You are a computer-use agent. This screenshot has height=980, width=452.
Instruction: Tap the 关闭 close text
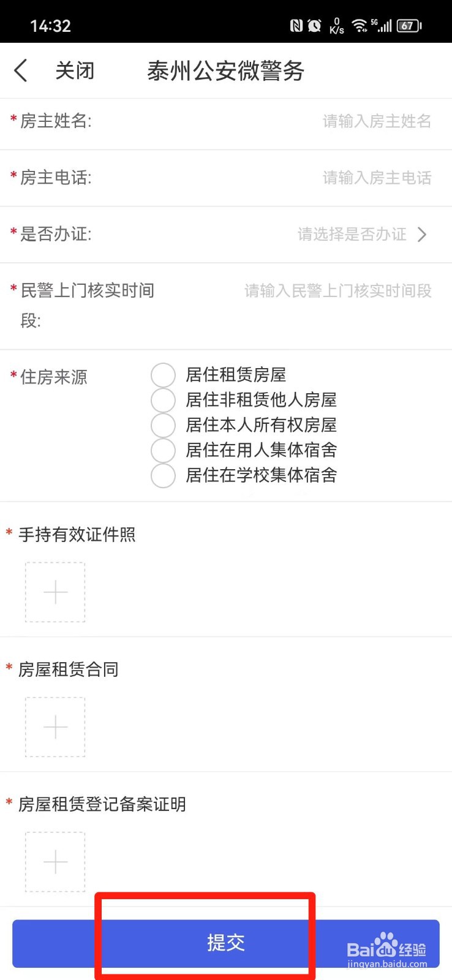pyautogui.click(x=75, y=70)
